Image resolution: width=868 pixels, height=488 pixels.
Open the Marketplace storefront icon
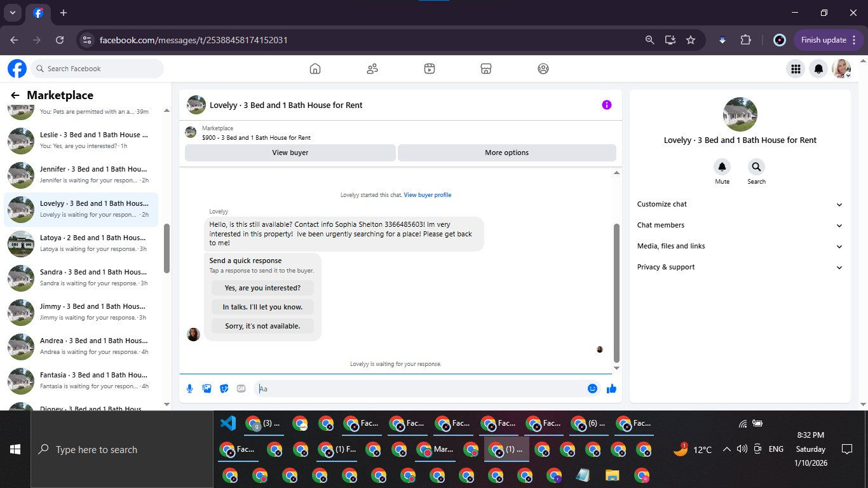tap(486, 69)
